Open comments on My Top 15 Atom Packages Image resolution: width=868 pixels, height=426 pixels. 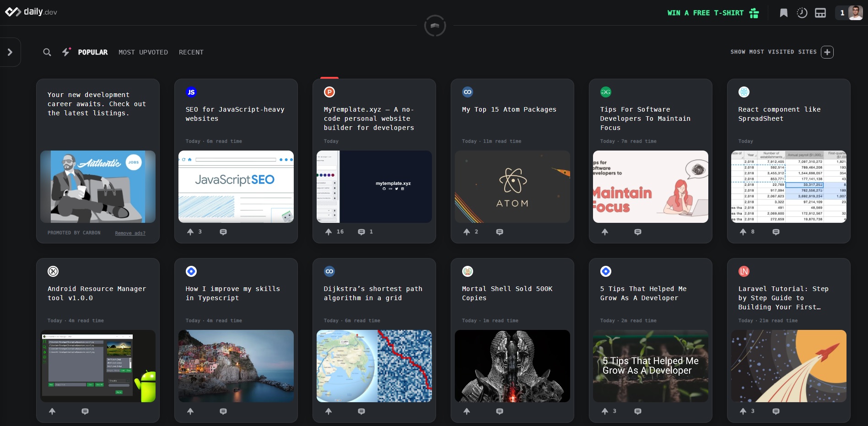[500, 232]
